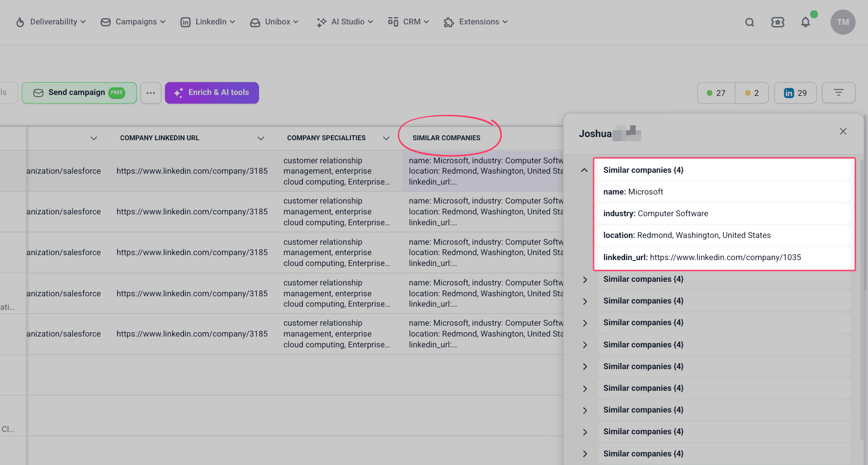The height and width of the screenshot is (465, 868).
Task: Click the Unibox inbox icon
Action: [255, 22]
